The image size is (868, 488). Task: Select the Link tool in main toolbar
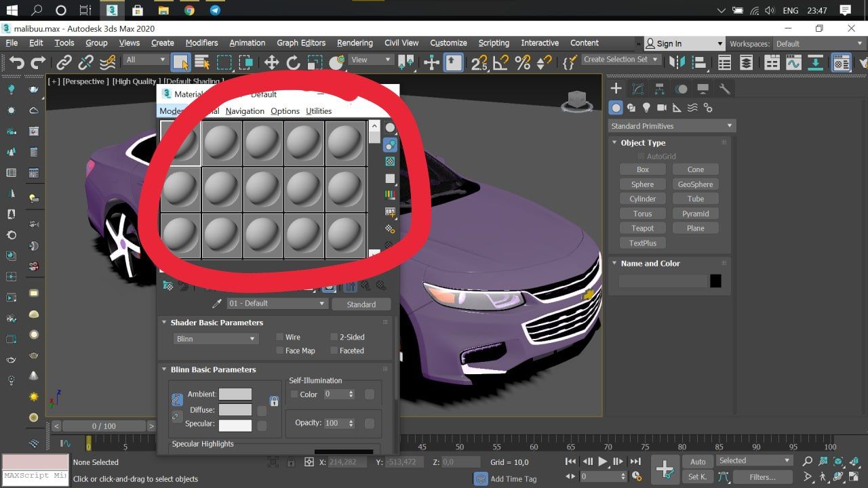click(x=64, y=62)
